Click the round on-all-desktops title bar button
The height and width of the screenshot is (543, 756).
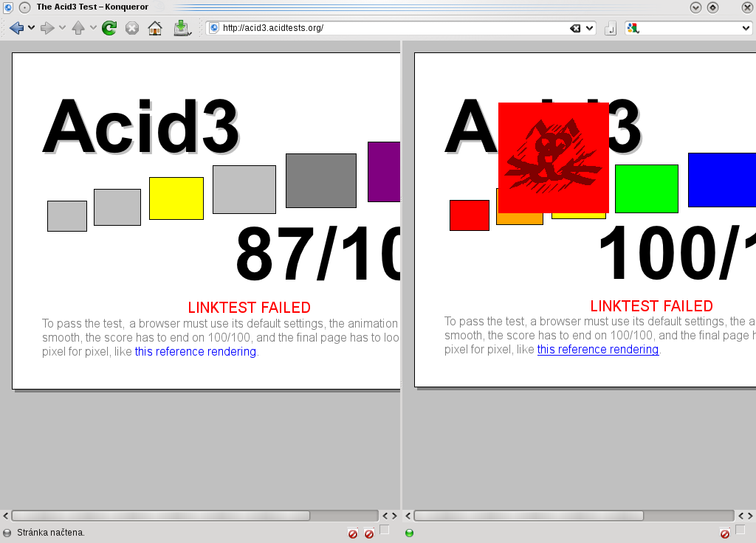click(24, 7)
